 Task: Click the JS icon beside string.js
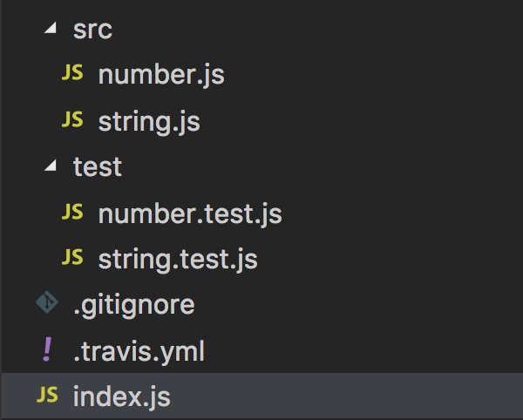[x=73, y=120]
